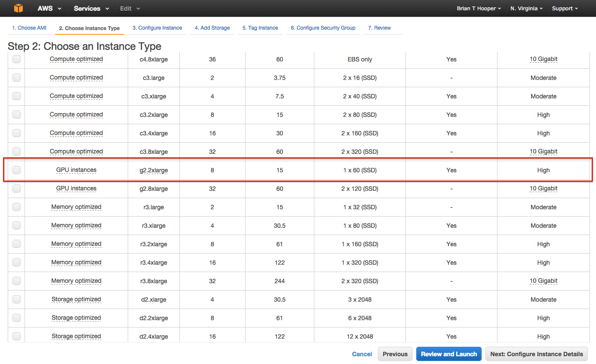
Task: Open the Configure Security Group tab
Action: click(323, 28)
